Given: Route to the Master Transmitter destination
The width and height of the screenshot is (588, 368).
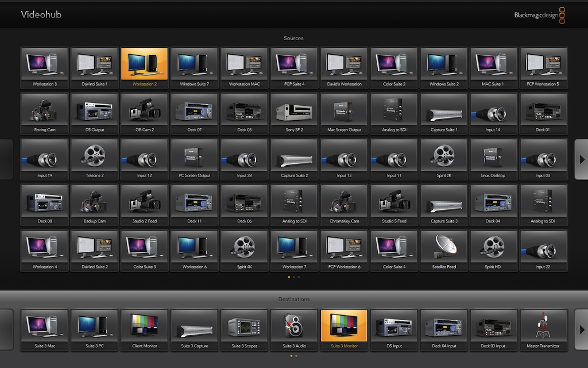Looking at the screenshot, I should pos(543,329).
